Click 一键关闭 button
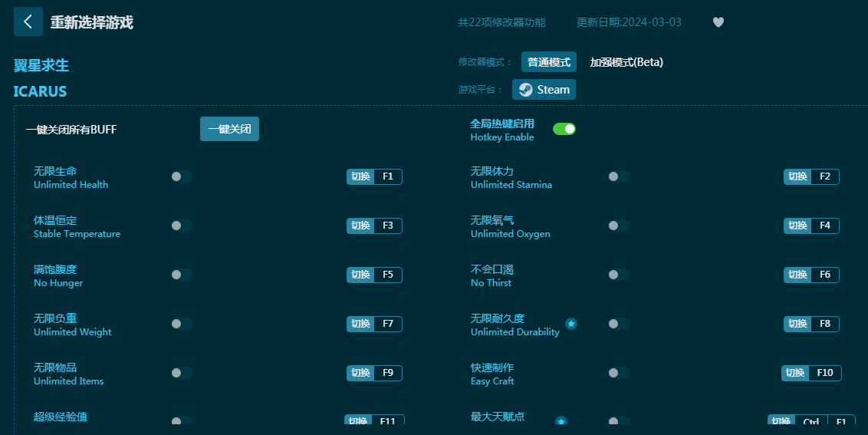868x435 pixels. 229,129
